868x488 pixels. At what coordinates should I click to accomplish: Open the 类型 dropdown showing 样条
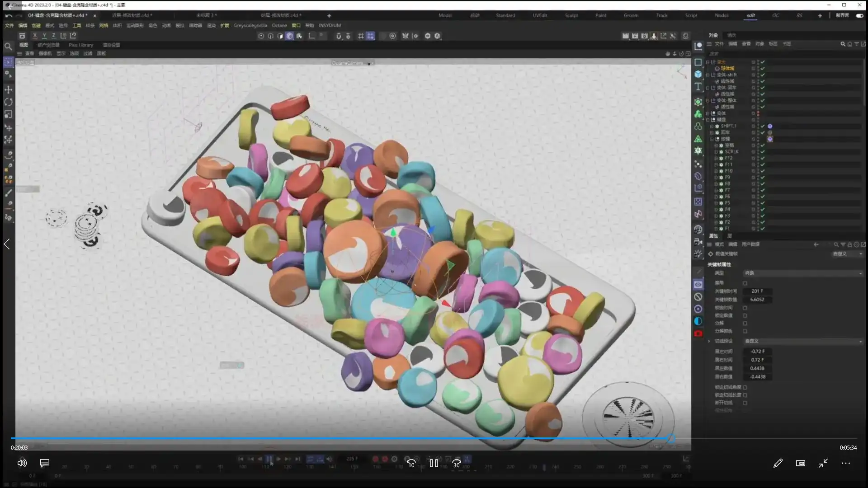click(802, 273)
